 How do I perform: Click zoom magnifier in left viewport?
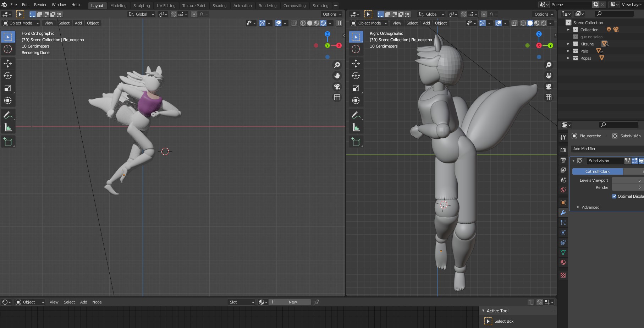[x=337, y=65]
